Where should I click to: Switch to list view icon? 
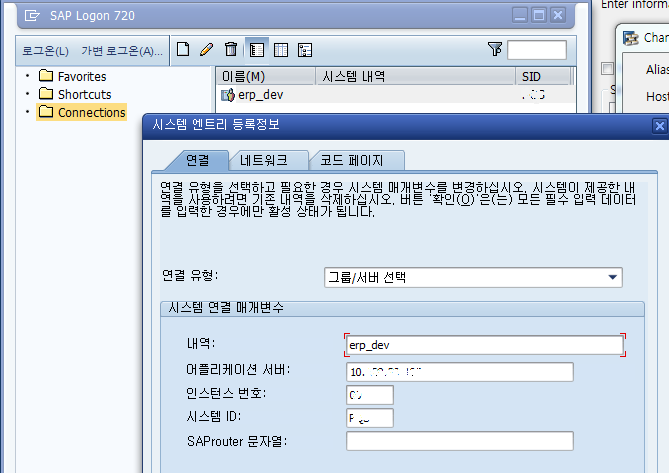coord(281,50)
